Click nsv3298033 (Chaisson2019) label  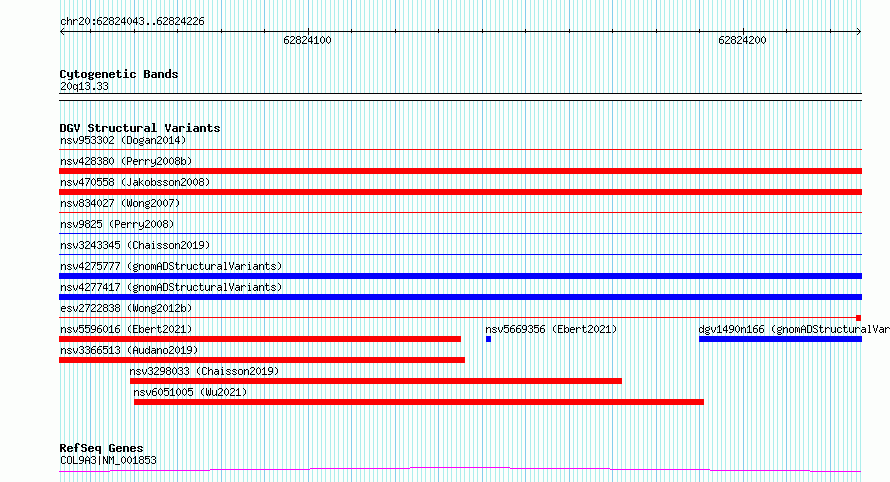point(204,371)
